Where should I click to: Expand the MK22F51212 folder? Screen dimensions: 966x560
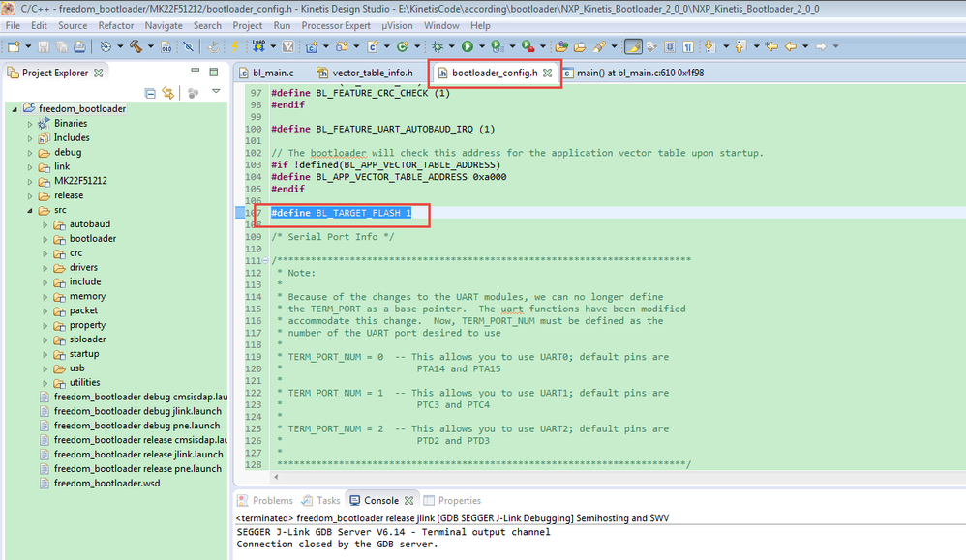[30, 181]
